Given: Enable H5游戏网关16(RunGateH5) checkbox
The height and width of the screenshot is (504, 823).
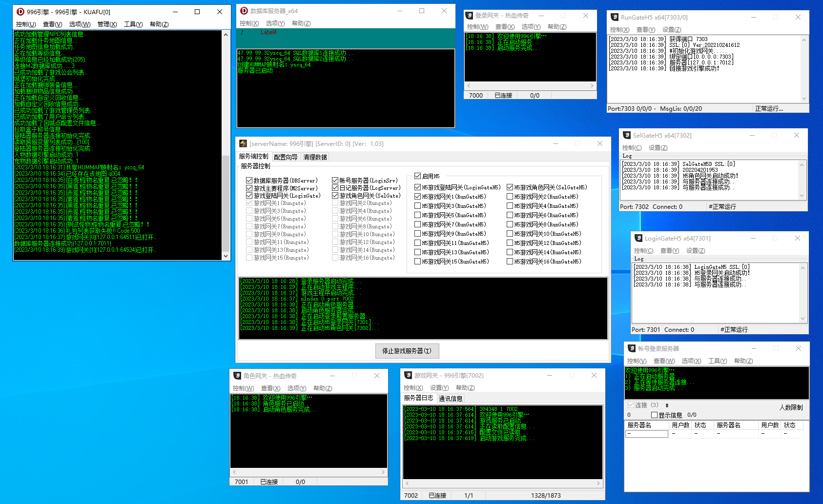Looking at the screenshot, I should 510,262.
